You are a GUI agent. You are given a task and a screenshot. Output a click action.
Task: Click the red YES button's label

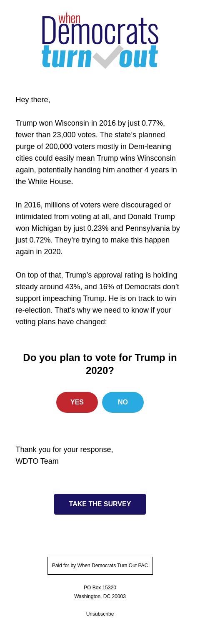pyautogui.click(x=77, y=402)
